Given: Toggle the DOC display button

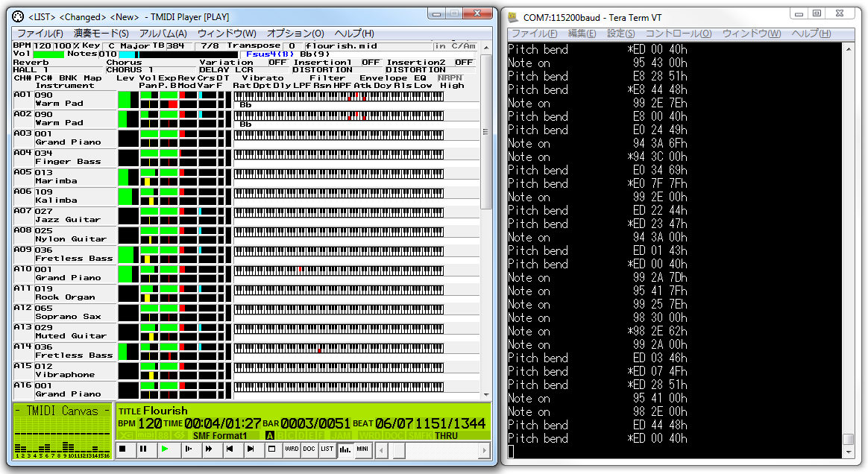Looking at the screenshot, I should [x=309, y=449].
